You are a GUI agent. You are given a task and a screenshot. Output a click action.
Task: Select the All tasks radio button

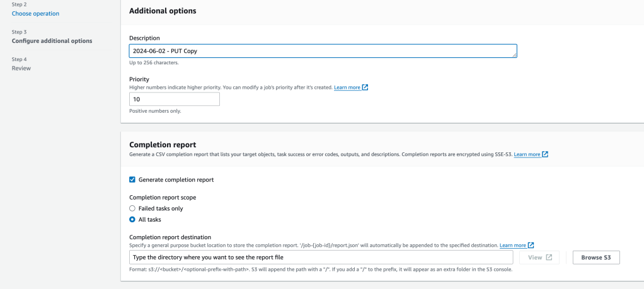coord(132,220)
